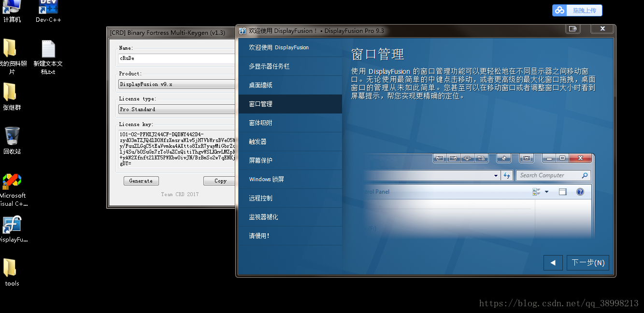
Task: Select Windows 锁屏 in the sidebar
Action: tap(290, 179)
